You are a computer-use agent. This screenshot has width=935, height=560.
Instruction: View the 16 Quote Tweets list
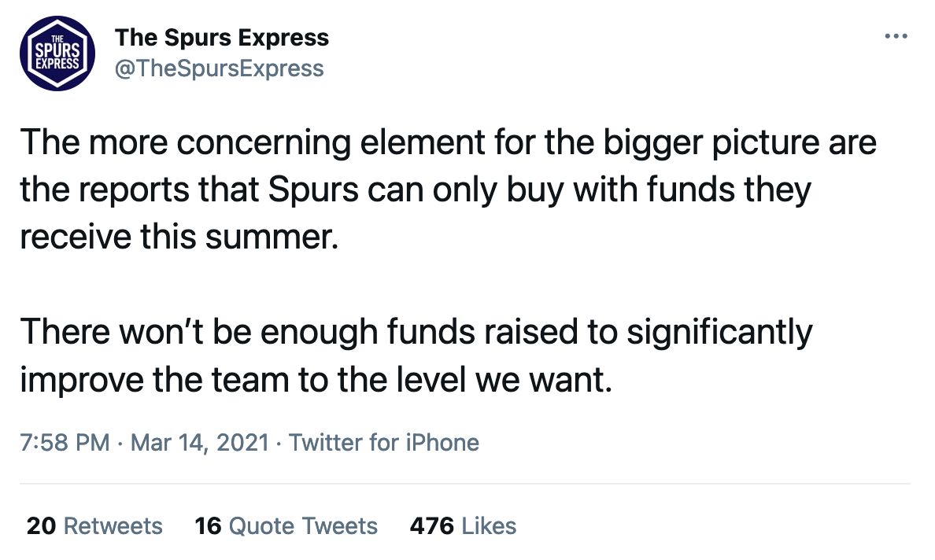coord(286,525)
